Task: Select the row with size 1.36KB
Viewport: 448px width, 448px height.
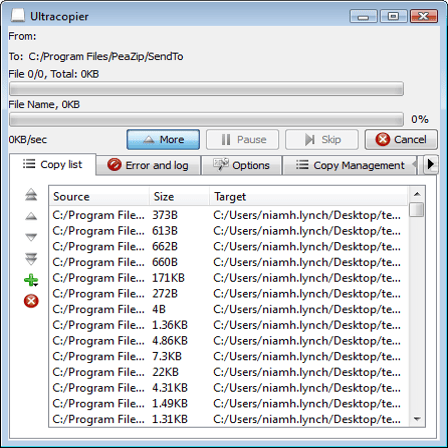Action: [228, 325]
